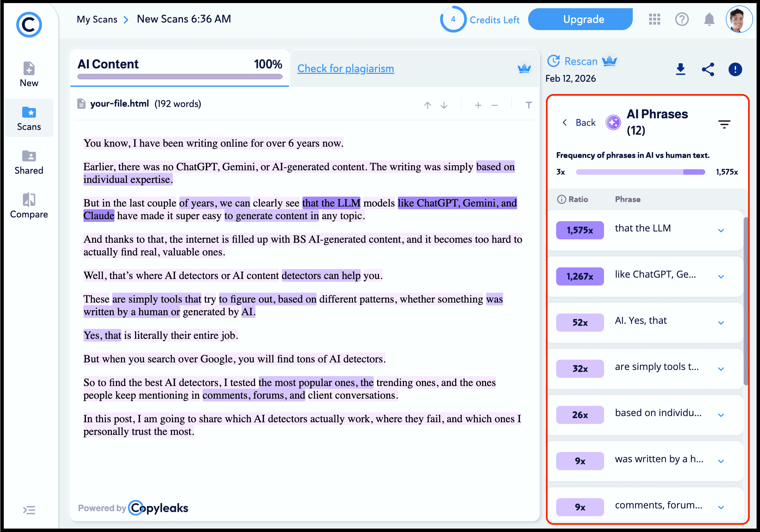Click the 52x ratio badge
The height and width of the screenshot is (532, 760).
pos(580,322)
